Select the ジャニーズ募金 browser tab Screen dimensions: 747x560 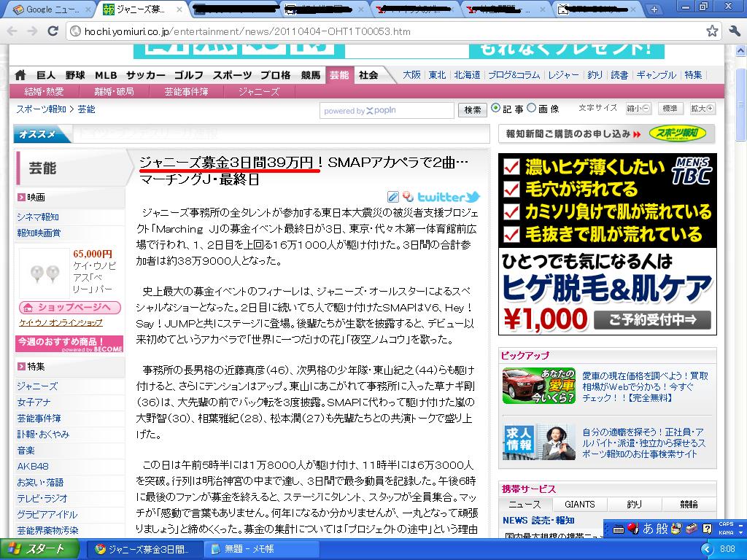tap(141, 9)
